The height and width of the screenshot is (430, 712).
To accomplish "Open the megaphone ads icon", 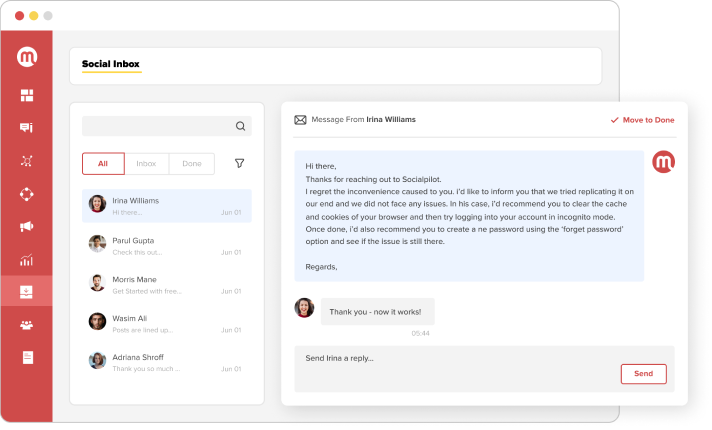I will tap(26, 226).
